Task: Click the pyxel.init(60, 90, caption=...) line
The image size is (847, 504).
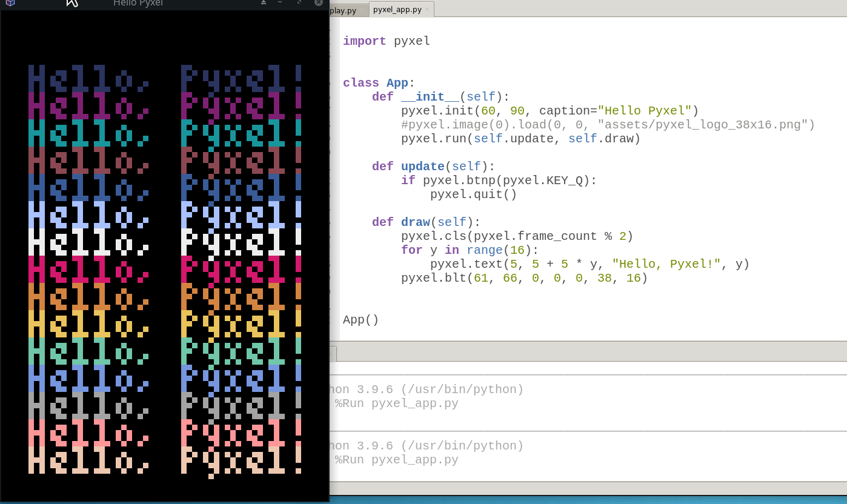Action: pos(550,111)
